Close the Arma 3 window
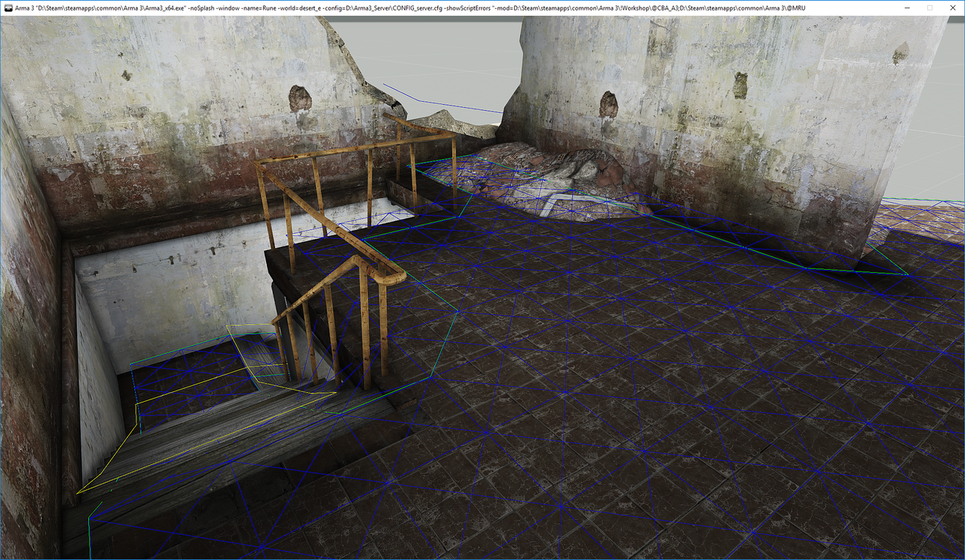Screen dimensions: 965x560 [x=954, y=8]
